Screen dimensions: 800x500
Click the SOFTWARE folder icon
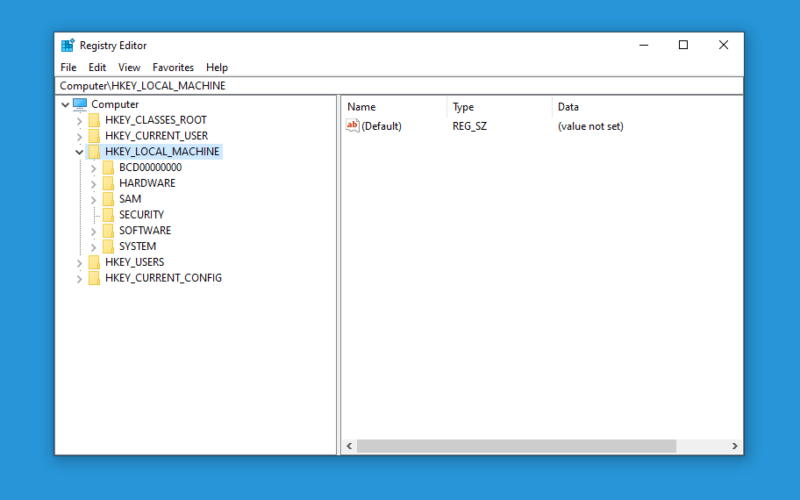click(108, 231)
